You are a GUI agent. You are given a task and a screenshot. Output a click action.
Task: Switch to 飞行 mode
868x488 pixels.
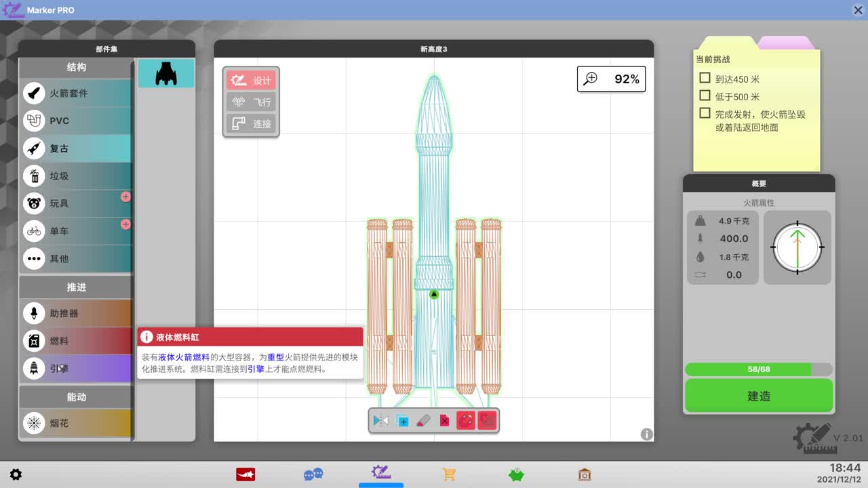tap(251, 102)
